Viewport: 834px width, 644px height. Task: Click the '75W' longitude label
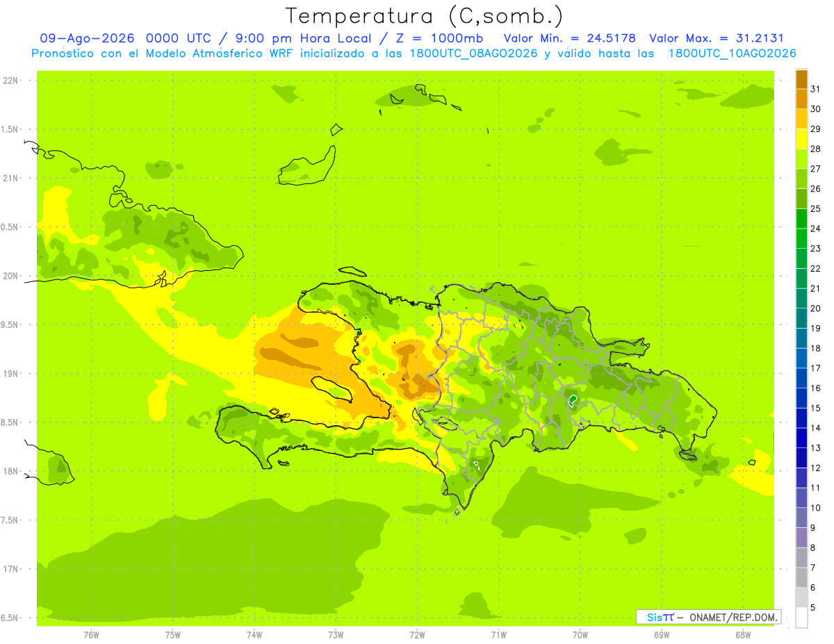click(x=173, y=634)
